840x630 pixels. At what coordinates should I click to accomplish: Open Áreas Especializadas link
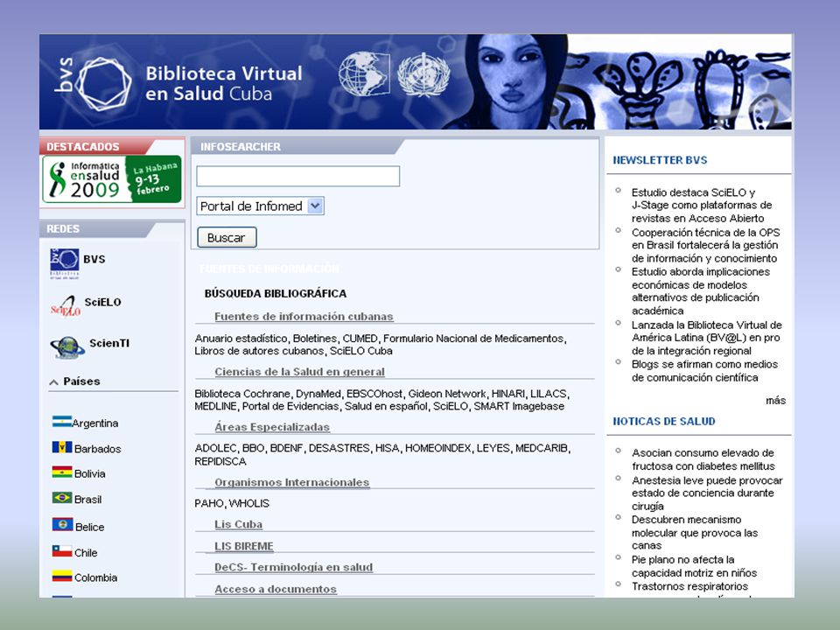point(272,427)
